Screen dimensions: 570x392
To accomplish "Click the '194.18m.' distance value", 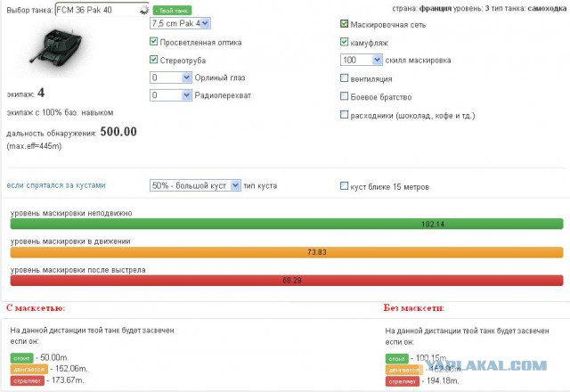I will coord(444,381).
